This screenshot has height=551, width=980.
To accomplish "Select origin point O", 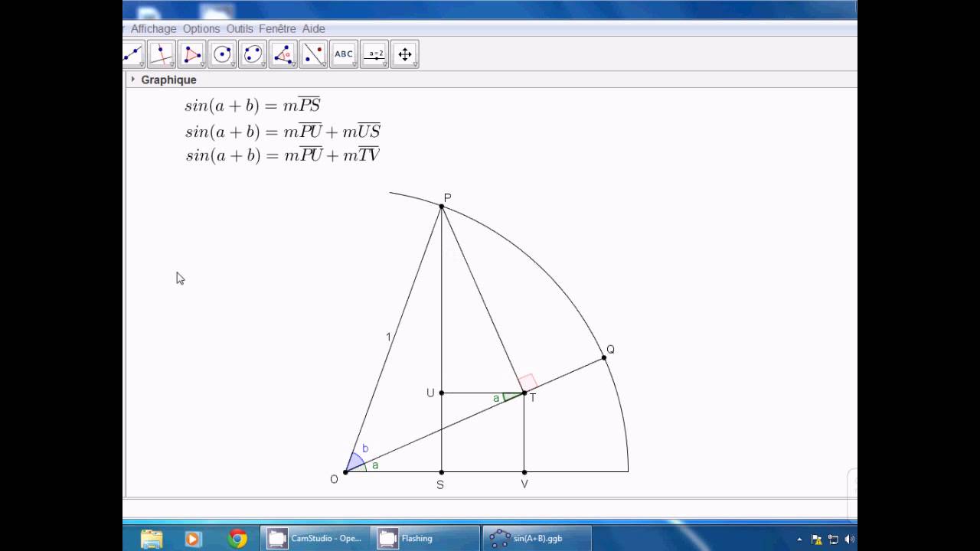I will (x=345, y=472).
